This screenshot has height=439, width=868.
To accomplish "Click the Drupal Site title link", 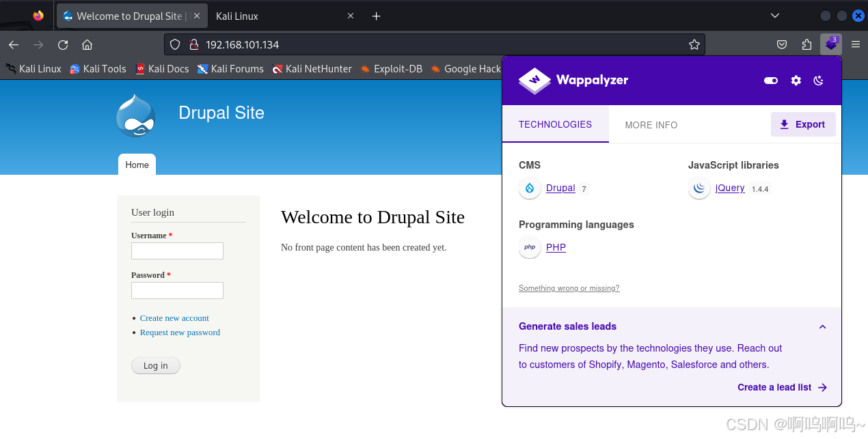I will 221,113.
